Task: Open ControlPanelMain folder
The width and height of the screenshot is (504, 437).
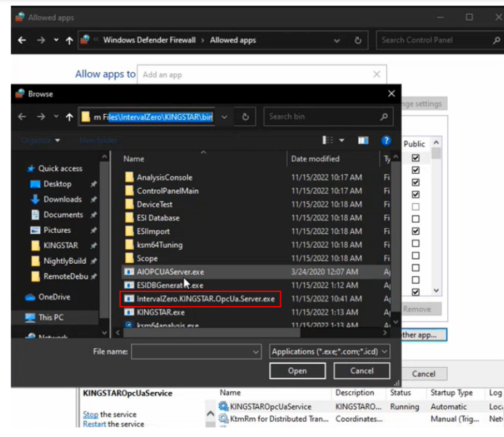Action: [167, 191]
